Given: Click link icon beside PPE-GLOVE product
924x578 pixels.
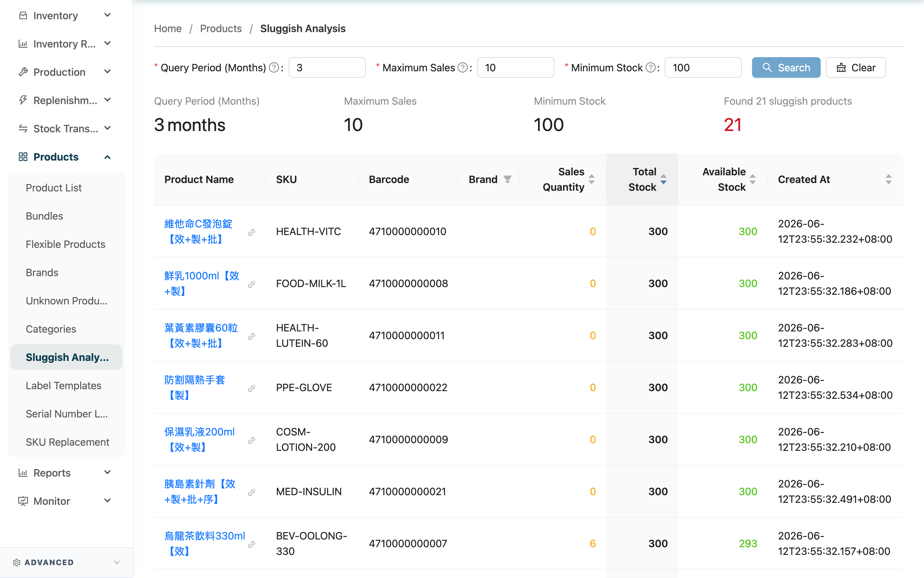Looking at the screenshot, I should pos(251,389).
